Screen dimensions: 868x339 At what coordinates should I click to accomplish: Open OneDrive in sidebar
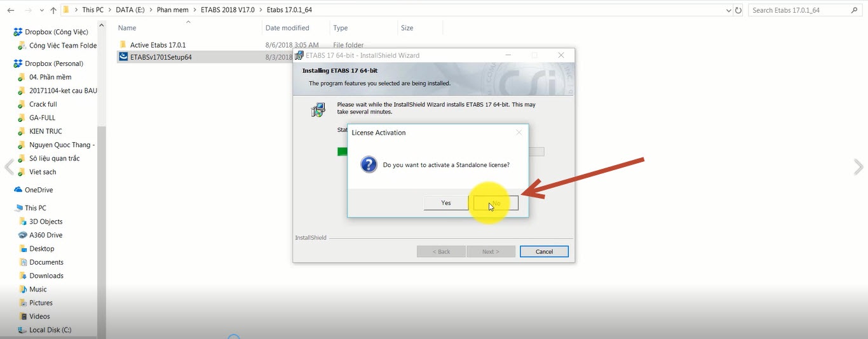point(39,190)
